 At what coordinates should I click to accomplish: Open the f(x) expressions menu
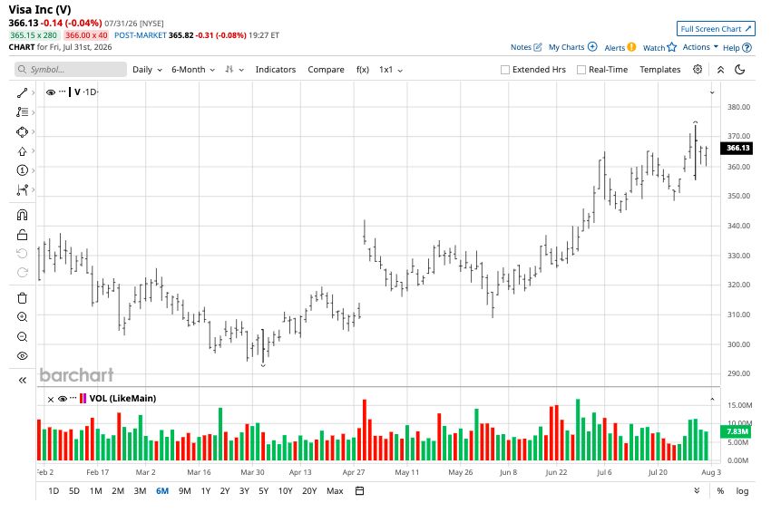pos(363,70)
